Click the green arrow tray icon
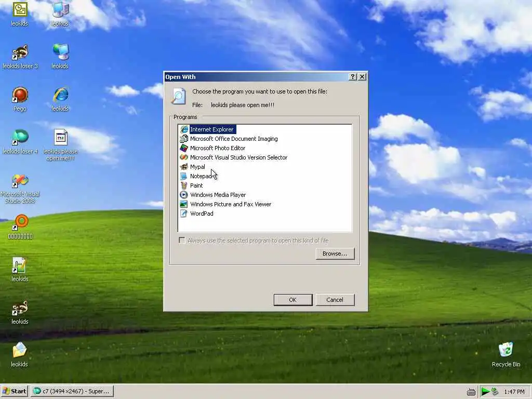This screenshot has width=532, height=399. pos(485,392)
